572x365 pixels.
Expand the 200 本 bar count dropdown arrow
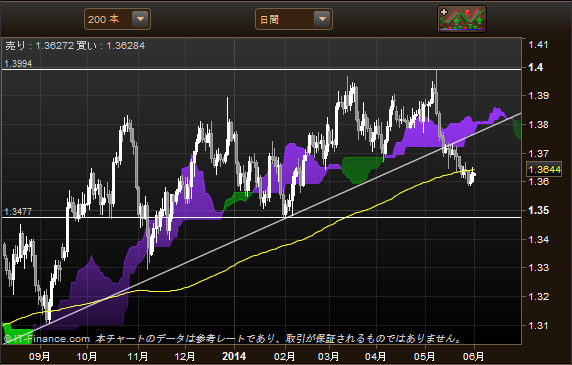[x=140, y=19]
